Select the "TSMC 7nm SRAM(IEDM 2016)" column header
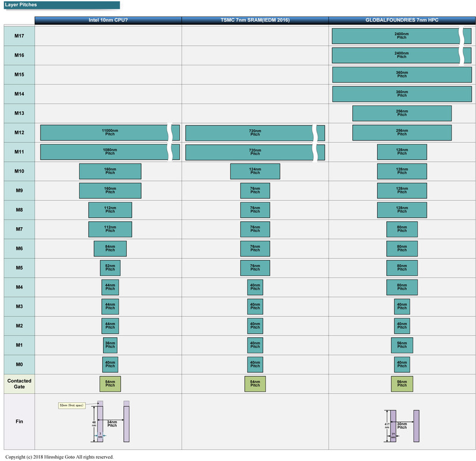 255,20
